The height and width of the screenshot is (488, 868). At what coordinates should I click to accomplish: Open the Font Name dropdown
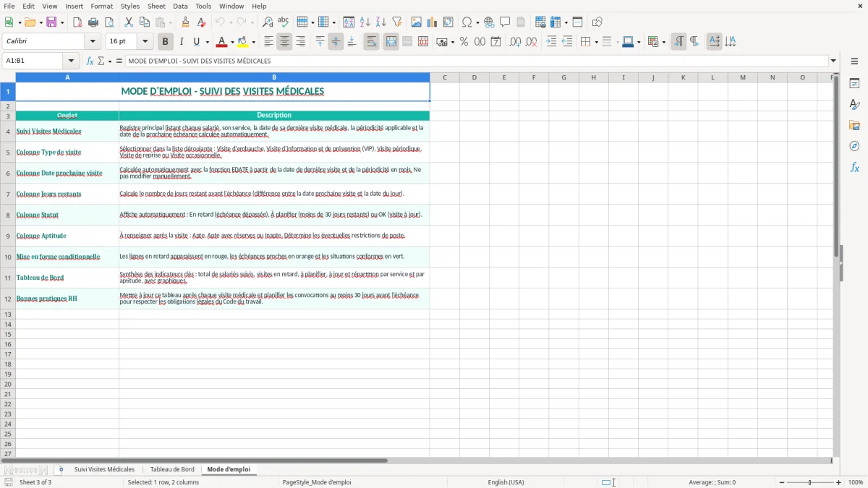pos(93,42)
